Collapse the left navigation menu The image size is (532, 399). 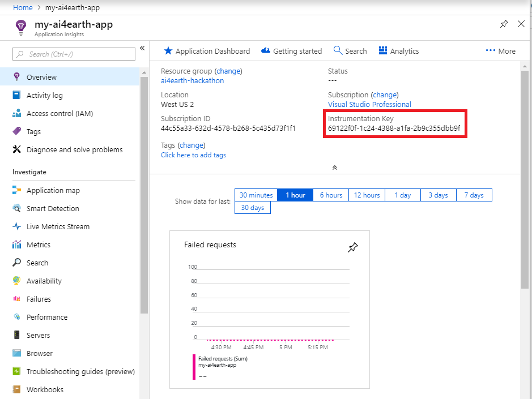click(x=143, y=48)
